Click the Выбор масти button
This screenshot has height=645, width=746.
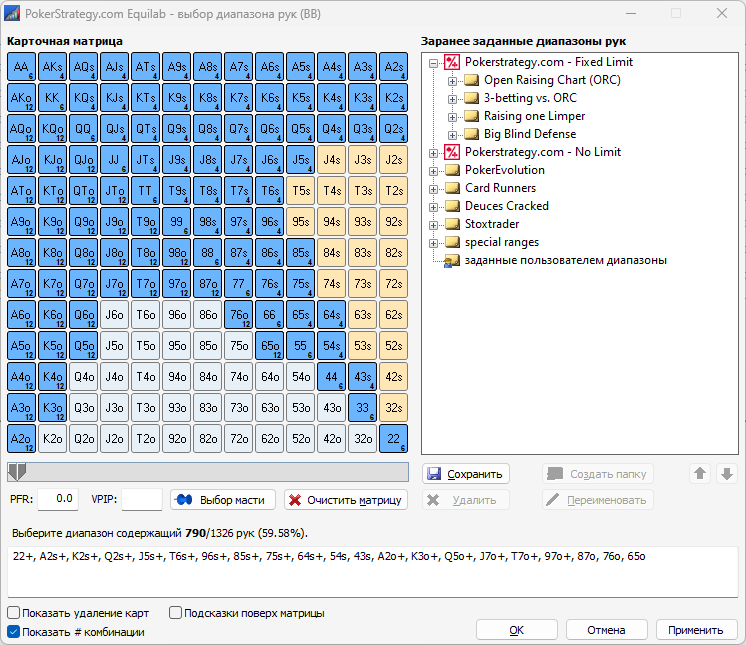click(x=223, y=500)
